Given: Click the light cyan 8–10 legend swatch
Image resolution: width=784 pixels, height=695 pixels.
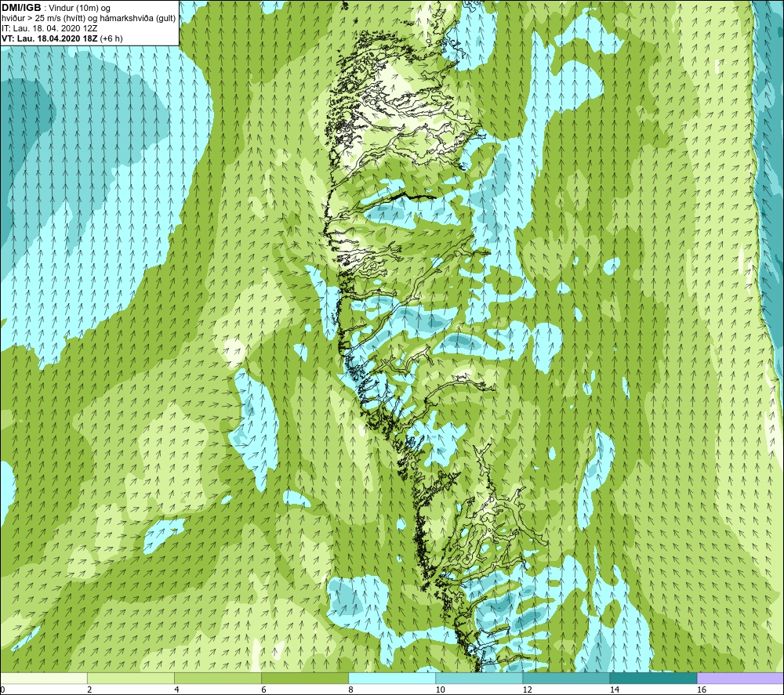Looking at the screenshot, I should point(392,678).
